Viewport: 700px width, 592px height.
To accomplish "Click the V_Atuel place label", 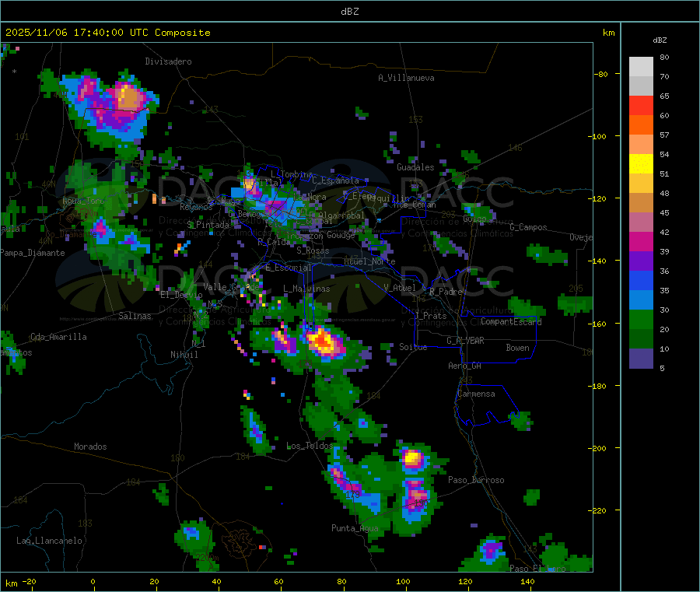I will pyautogui.click(x=400, y=288).
